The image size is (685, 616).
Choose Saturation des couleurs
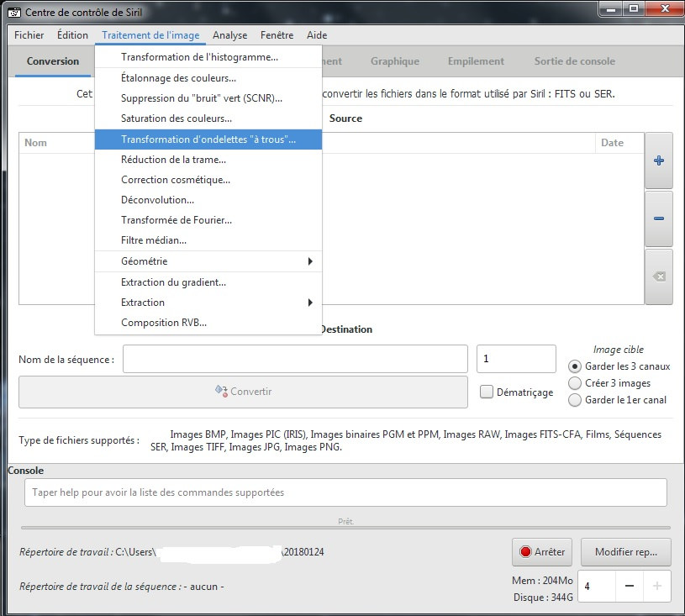pos(208,118)
